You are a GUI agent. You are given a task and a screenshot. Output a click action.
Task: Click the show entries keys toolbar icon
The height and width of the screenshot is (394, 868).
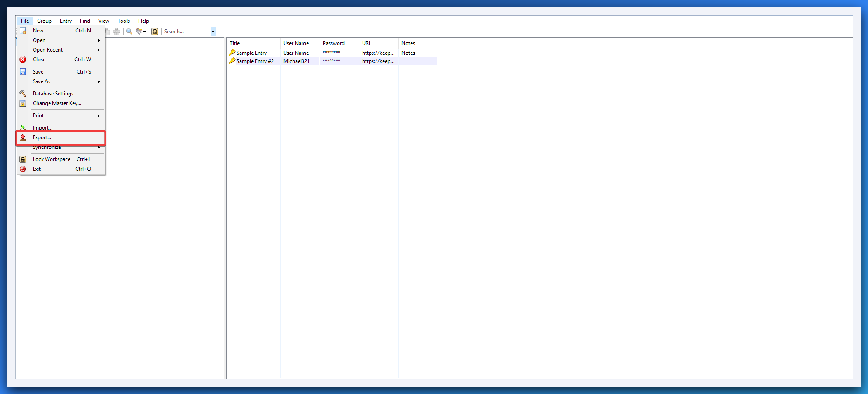click(139, 32)
